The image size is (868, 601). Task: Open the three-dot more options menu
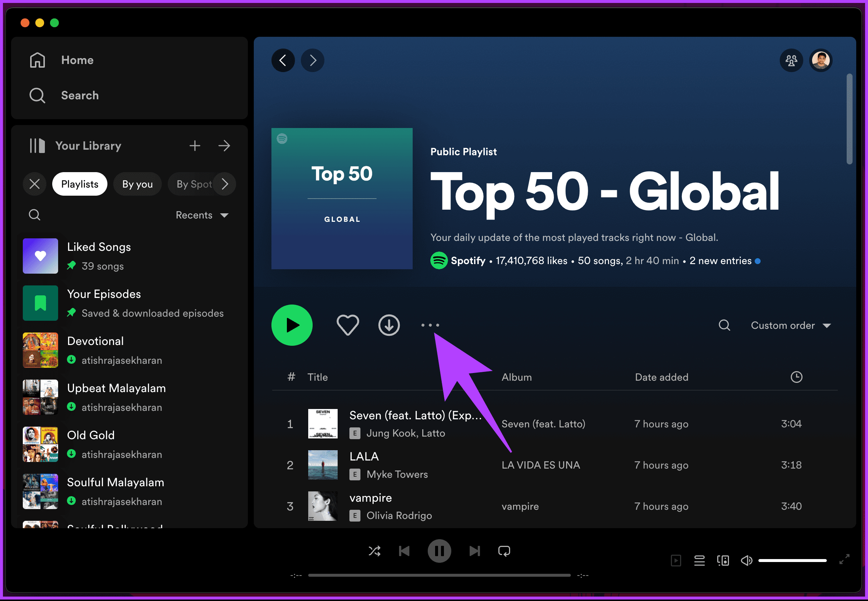click(430, 325)
